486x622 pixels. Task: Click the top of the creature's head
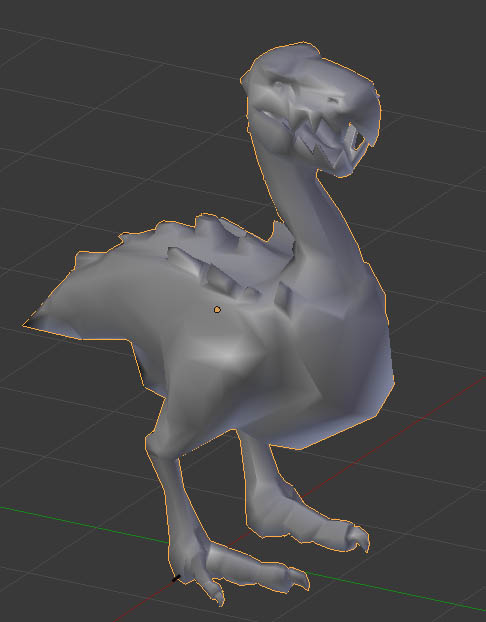(x=294, y=56)
